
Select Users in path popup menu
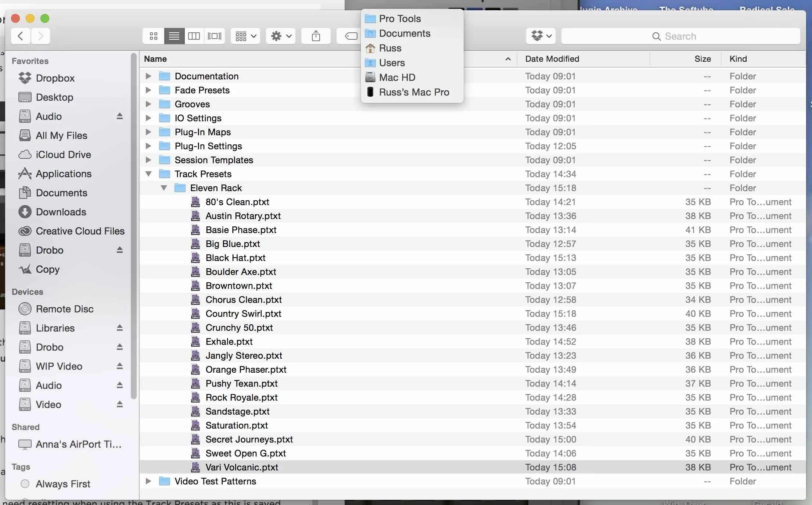click(x=392, y=63)
